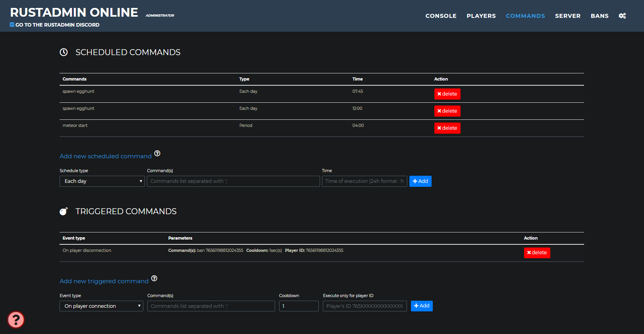Click the red help question mark bubble
This screenshot has width=644, height=334.
pyautogui.click(x=16, y=320)
